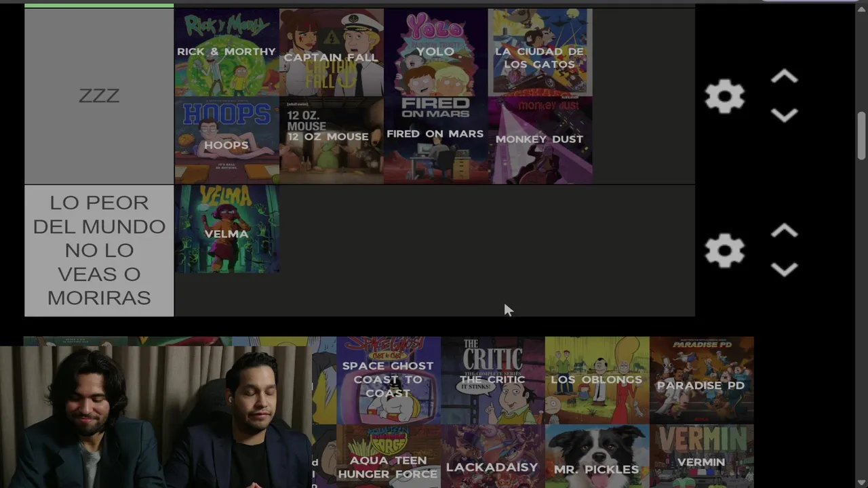Click the ZZZ tier label
The image size is (868, 488).
tap(99, 96)
